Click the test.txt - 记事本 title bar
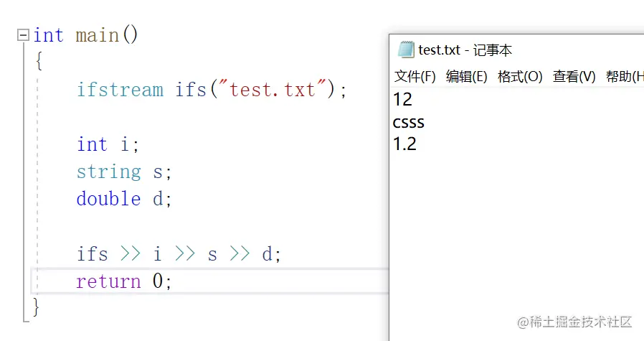The height and width of the screenshot is (341, 644). pos(516,50)
